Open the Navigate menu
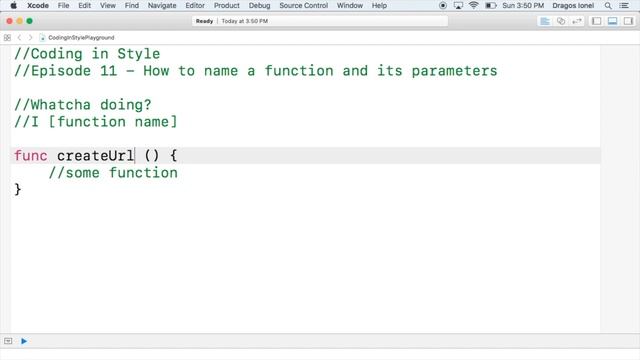 click(162, 6)
